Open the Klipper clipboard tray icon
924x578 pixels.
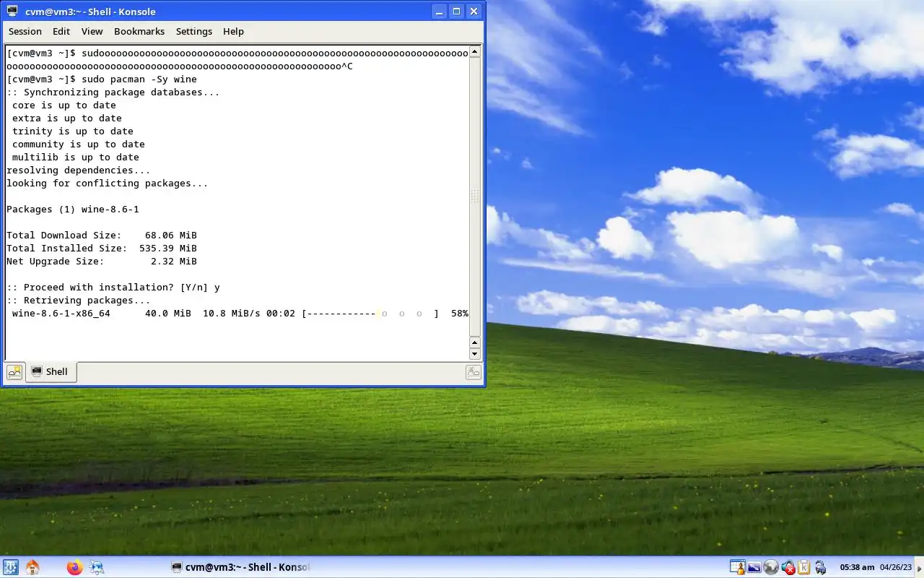click(x=803, y=567)
